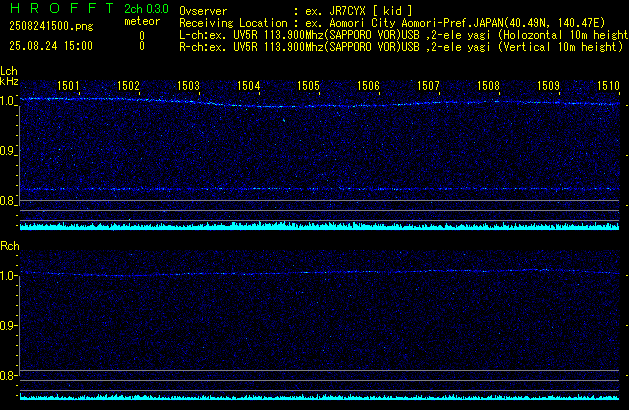Click the 1506 time marker

coord(368,86)
